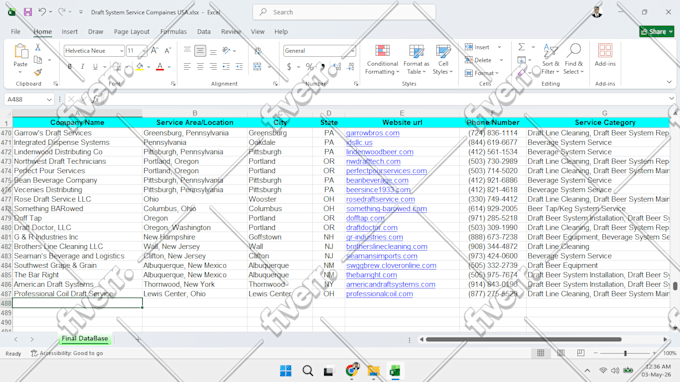680x382 pixels.
Task: Open the Insert cells dropdown
Action: (499, 47)
